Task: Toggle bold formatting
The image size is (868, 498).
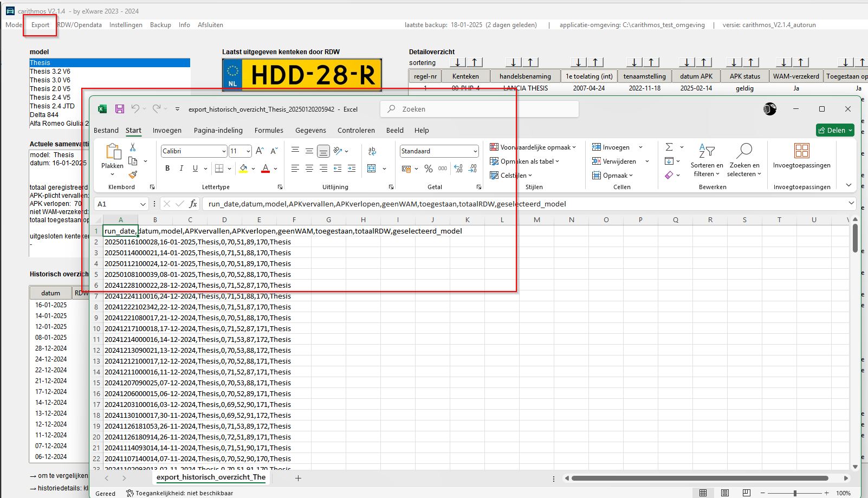Action: tap(167, 169)
